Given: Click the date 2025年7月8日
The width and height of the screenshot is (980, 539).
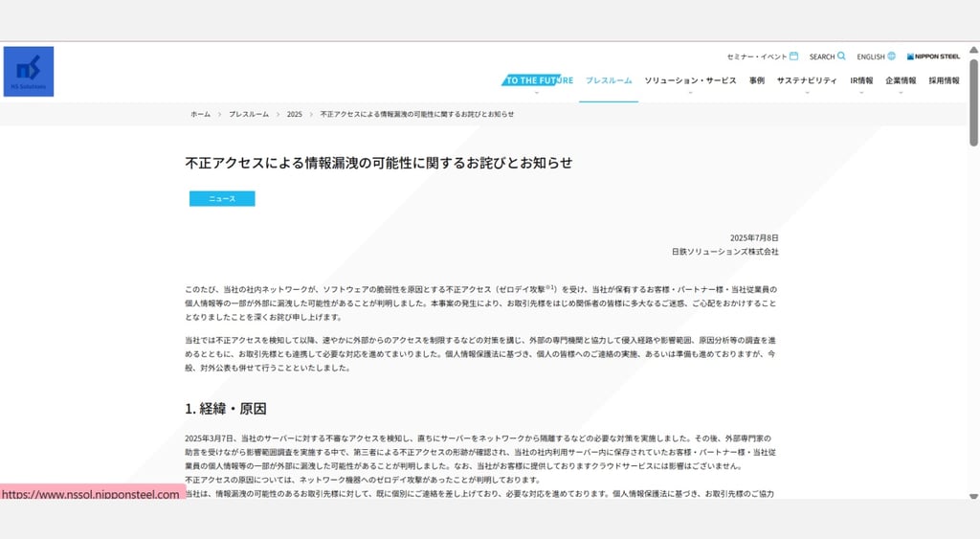Looking at the screenshot, I should click(754, 237).
